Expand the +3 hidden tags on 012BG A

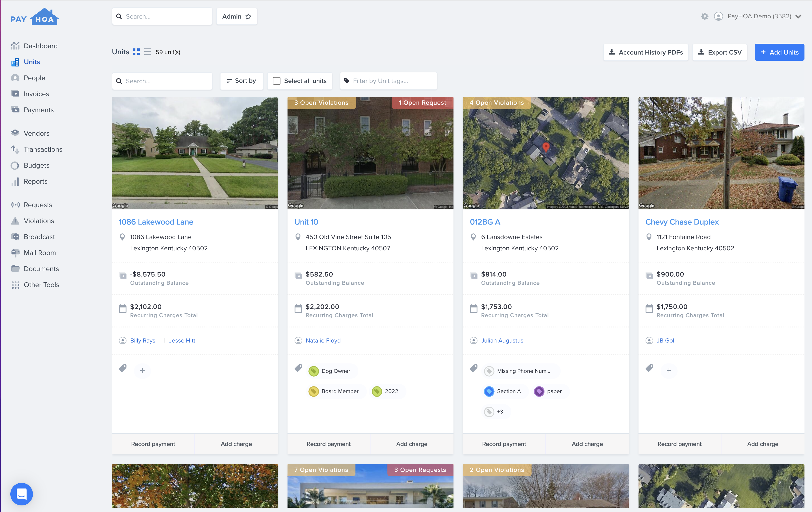[x=496, y=411]
